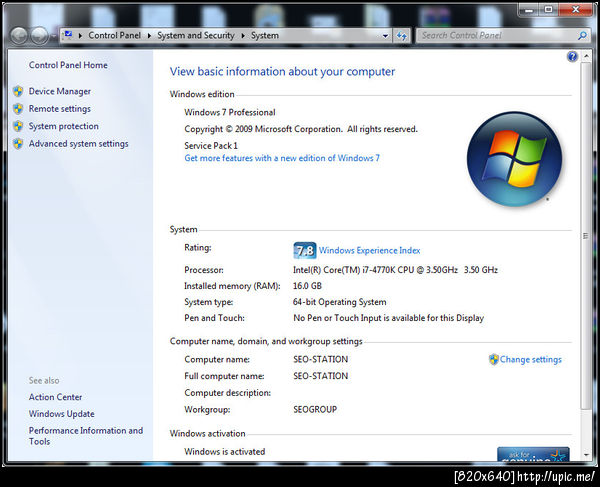Click the shield icon beside Remote settings
Screen dimensions: 600x487
coord(18,109)
